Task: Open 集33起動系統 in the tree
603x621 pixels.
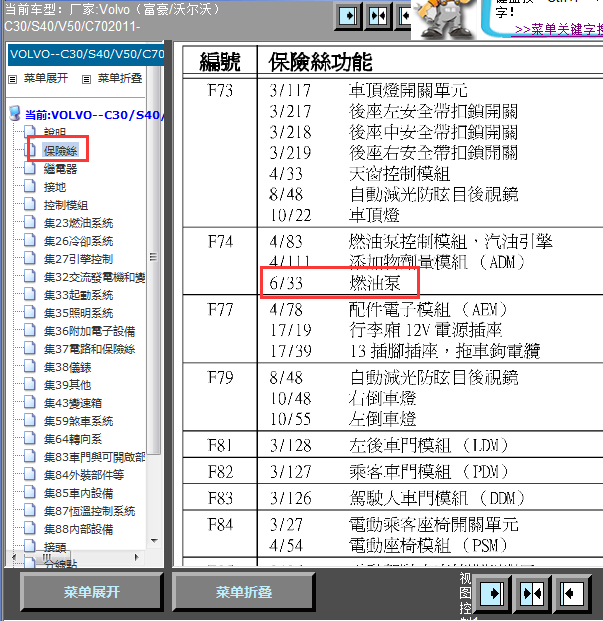Action: pyautogui.click(x=78, y=295)
